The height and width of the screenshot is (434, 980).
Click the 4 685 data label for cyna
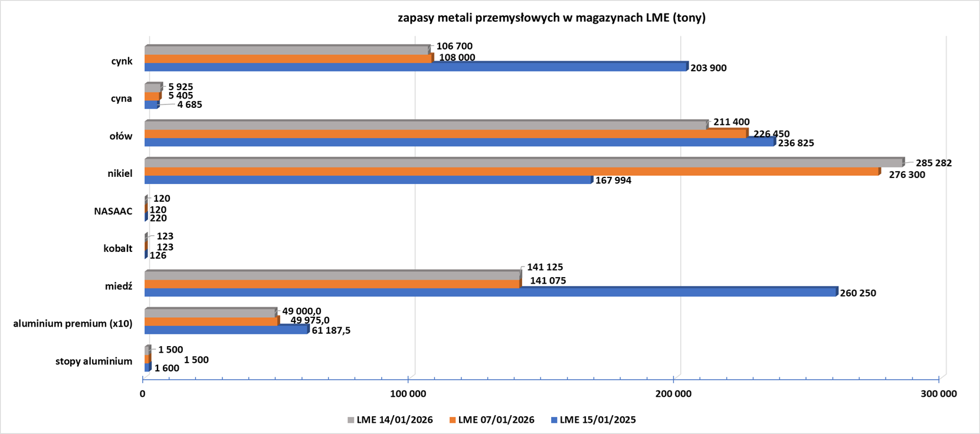tap(189, 105)
